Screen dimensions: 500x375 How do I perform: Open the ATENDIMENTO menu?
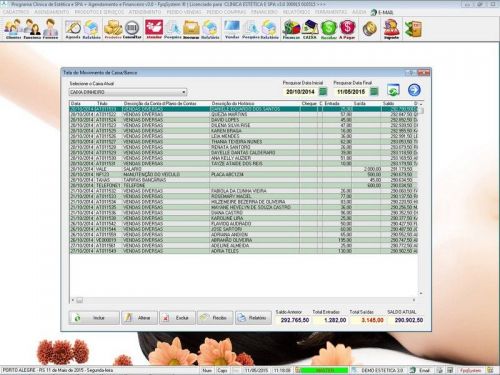(145, 12)
